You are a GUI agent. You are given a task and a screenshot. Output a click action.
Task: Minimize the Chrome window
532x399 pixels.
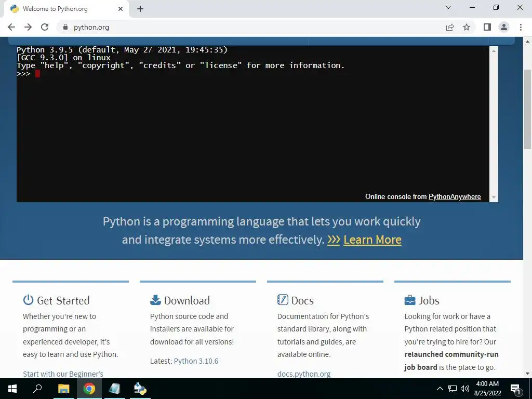pos(472,7)
